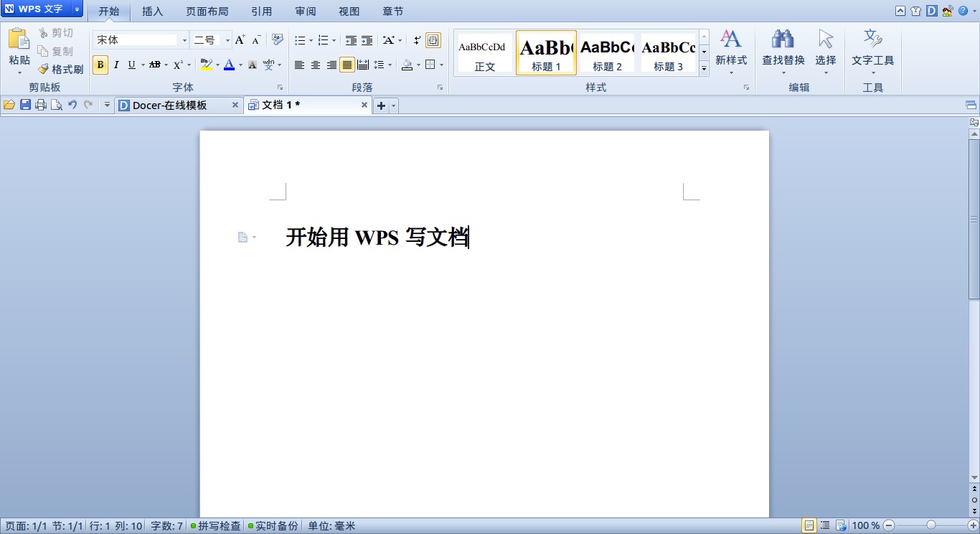Screen dimensions: 980x534
Task: Apply distributed alignment to the paragraph
Action: click(363, 65)
